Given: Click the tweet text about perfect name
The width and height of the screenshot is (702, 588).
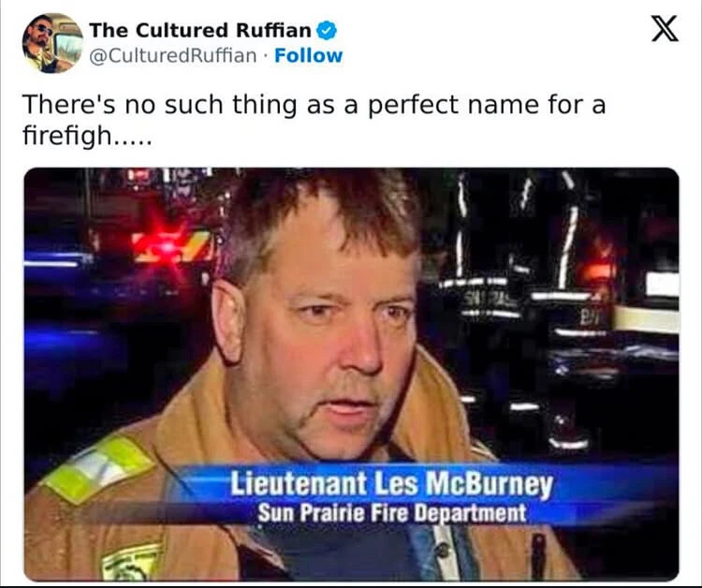Looking at the screenshot, I should [314, 119].
